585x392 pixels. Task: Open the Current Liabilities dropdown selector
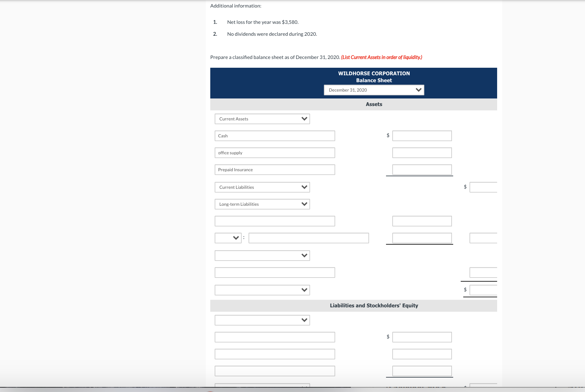(262, 187)
